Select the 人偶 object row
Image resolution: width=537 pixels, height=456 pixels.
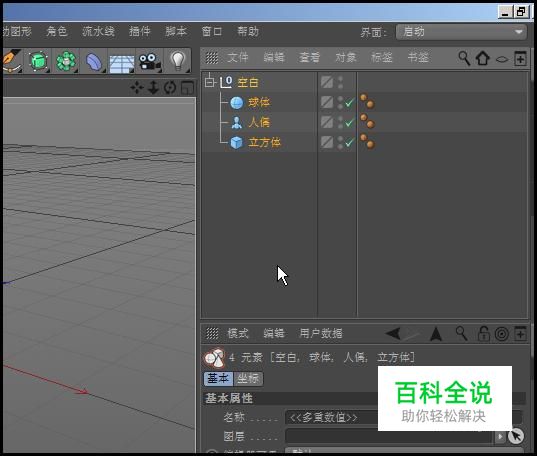click(259, 122)
